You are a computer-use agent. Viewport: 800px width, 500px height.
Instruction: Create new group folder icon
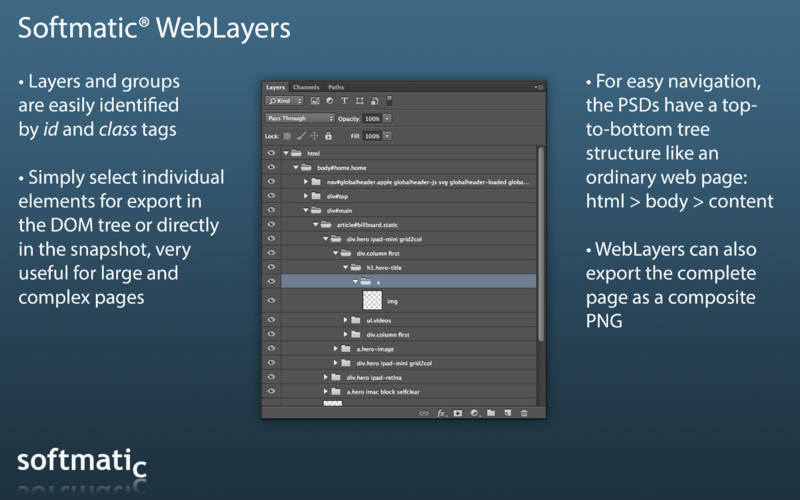[x=491, y=413]
